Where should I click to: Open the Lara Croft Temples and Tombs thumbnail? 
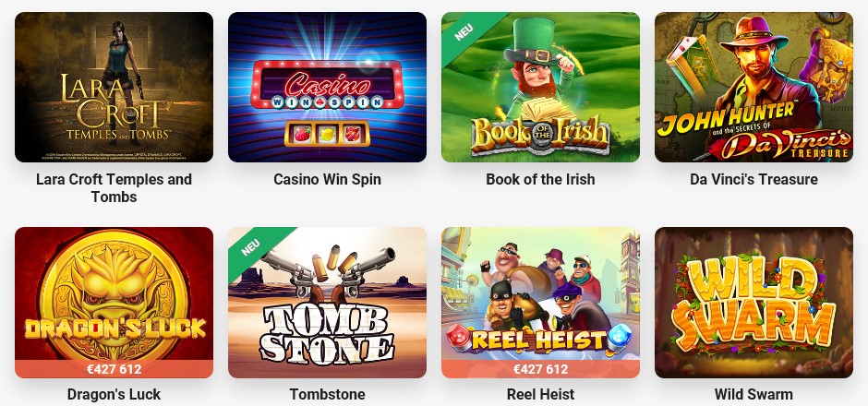point(114,88)
